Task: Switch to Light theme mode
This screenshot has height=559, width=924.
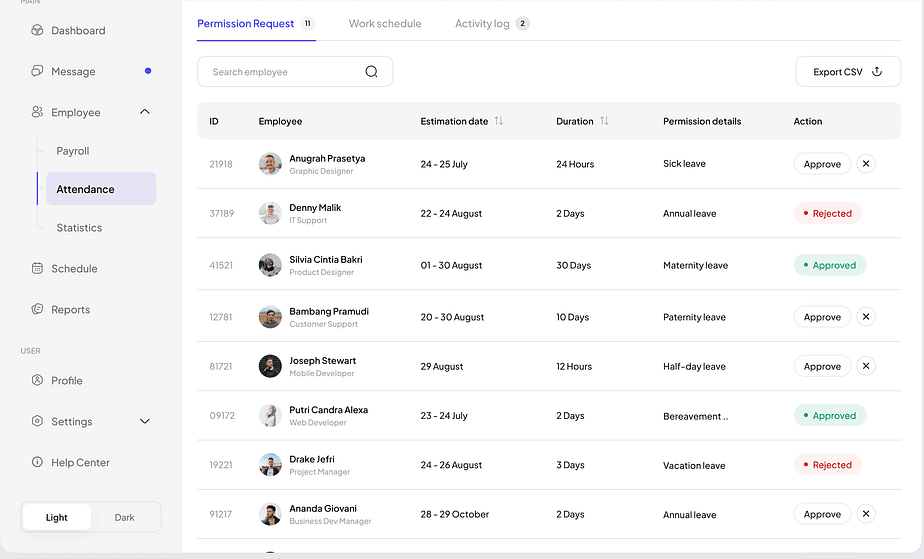Action: tap(57, 517)
